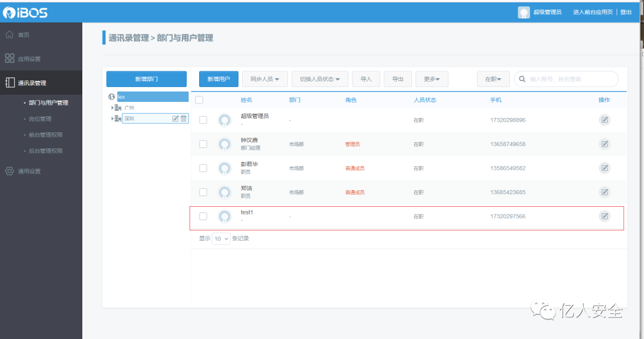Click phone number 13658749658
Image resolution: width=644 pixels, height=339 pixels.
point(507,144)
